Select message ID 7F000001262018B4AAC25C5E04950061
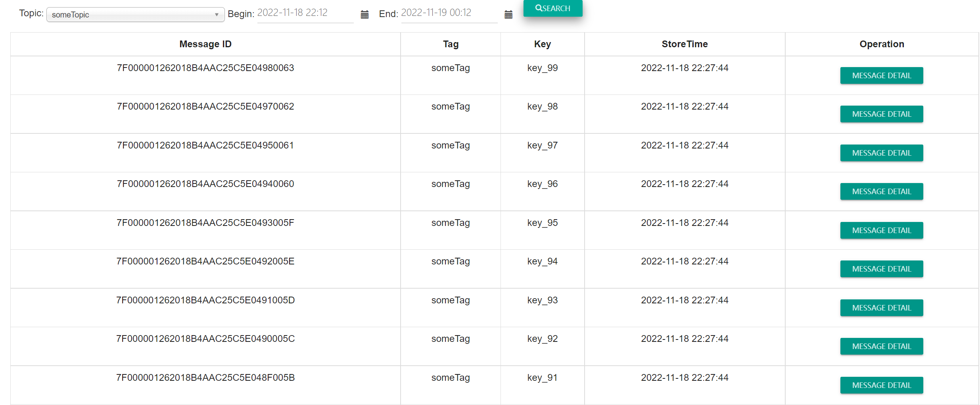The image size is (980, 405). 205,145
